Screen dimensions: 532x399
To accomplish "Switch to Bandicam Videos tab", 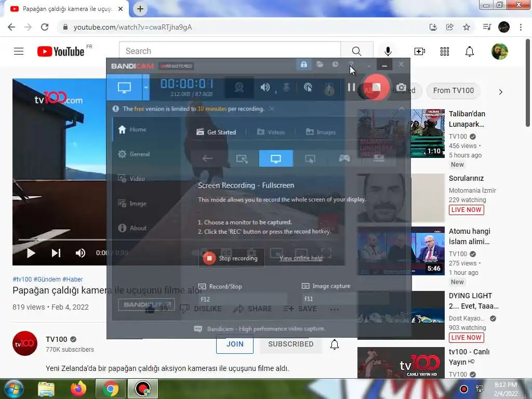I will [x=271, y=132].
